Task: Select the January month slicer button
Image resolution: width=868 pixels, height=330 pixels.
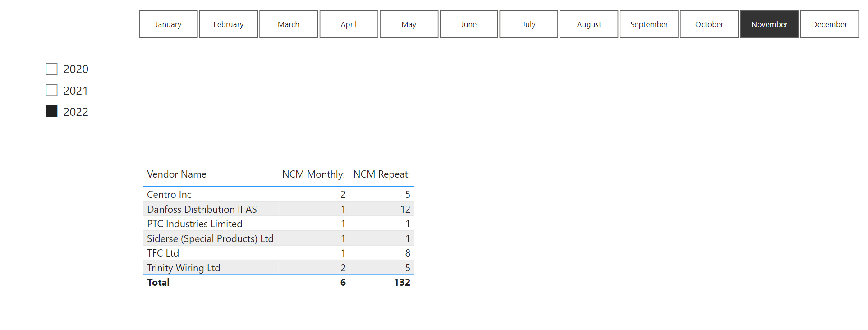Action: tap(168, 24)
